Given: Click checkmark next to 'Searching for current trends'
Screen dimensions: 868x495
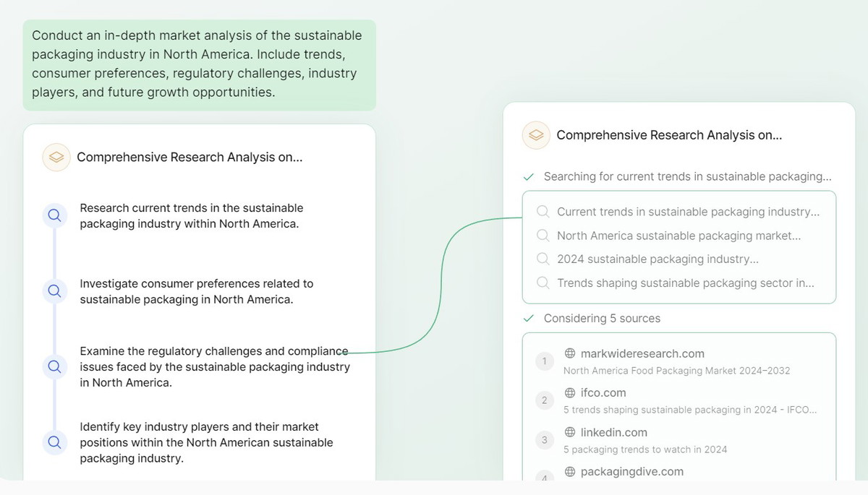Looking at the screenshot, I should tap(529, 177).
